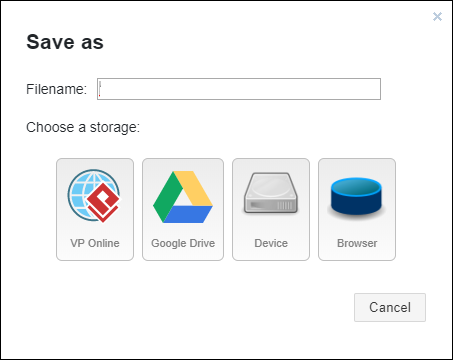The width and height of the screenshot is (453, 360).
Task: Save to Google Drive storage tile
Action: click(x=183, y=209)
